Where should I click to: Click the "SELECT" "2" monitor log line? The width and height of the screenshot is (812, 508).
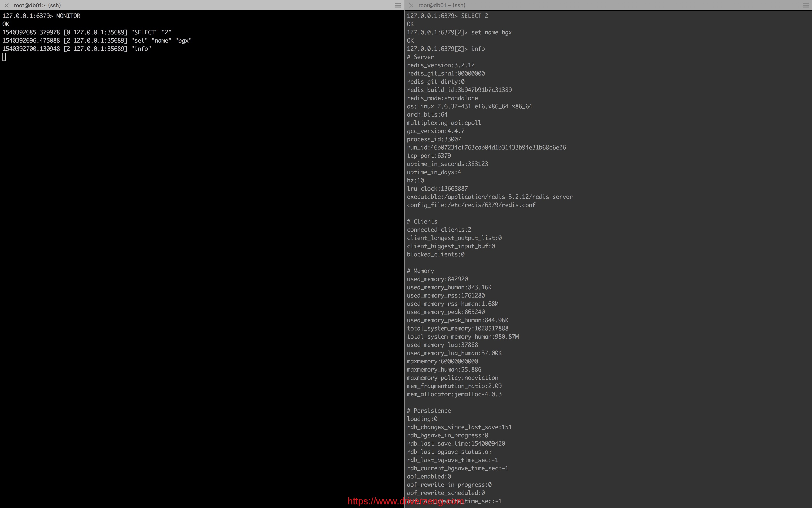(87, 32)
